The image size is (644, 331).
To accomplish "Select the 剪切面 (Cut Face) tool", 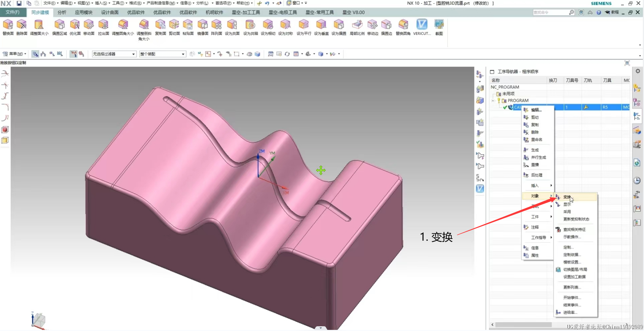I will click(174, 27).
